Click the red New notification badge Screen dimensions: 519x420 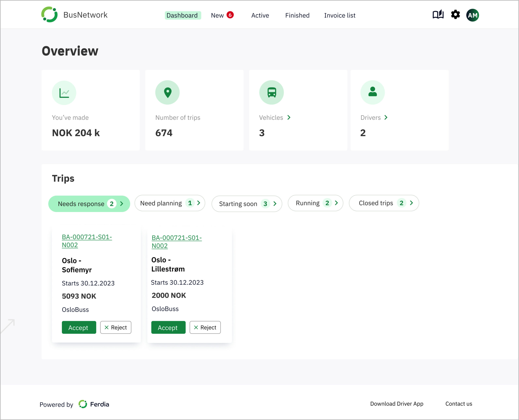click(230, 15)
